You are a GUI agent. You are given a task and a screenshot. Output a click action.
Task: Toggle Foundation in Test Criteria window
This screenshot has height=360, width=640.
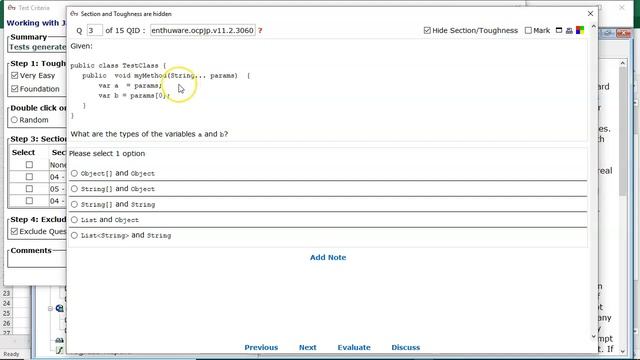coord(15,89)
